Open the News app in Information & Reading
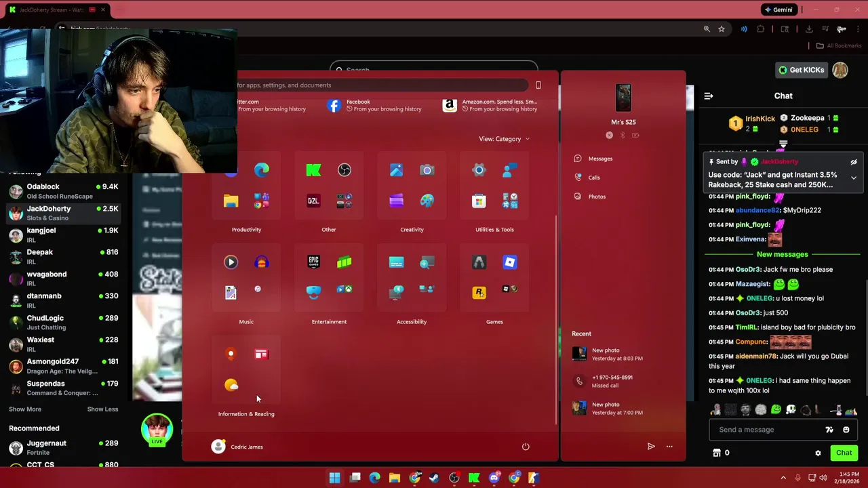Viewport: 868px width, 488px height. tap(262, 354)
